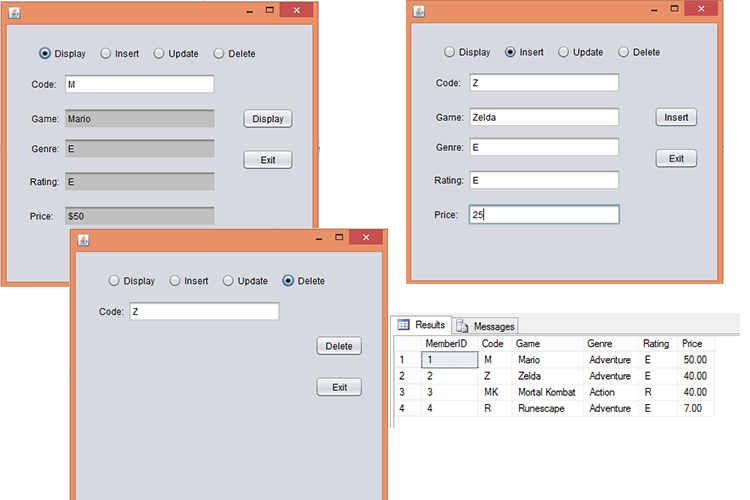The width and height of the screenshot is (750, 500).
Task: Select the Action genre cell
Action: 611,392
